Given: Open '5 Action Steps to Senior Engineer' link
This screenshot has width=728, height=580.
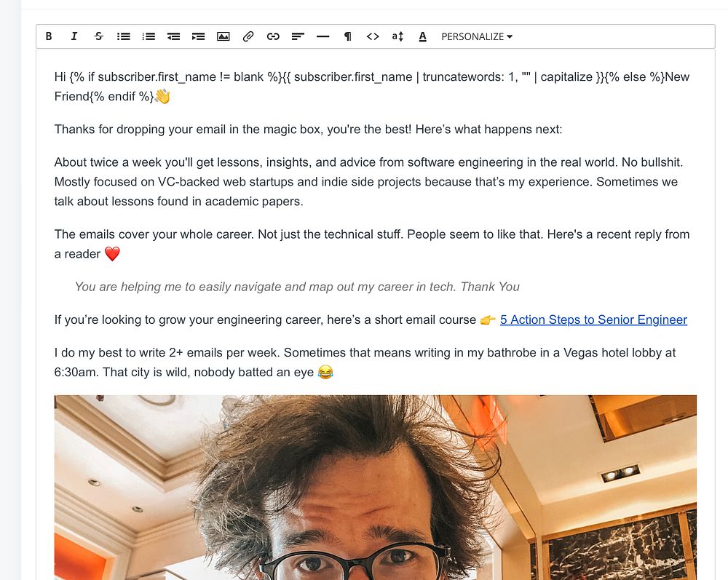Looking at the screenshot, I should coord(593,319).
